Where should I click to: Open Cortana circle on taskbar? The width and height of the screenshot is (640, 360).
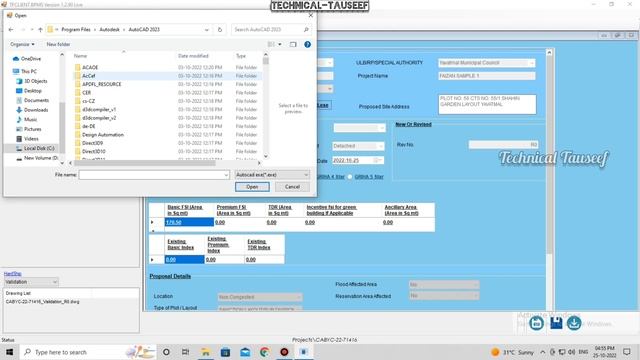(x=166, y=352)
